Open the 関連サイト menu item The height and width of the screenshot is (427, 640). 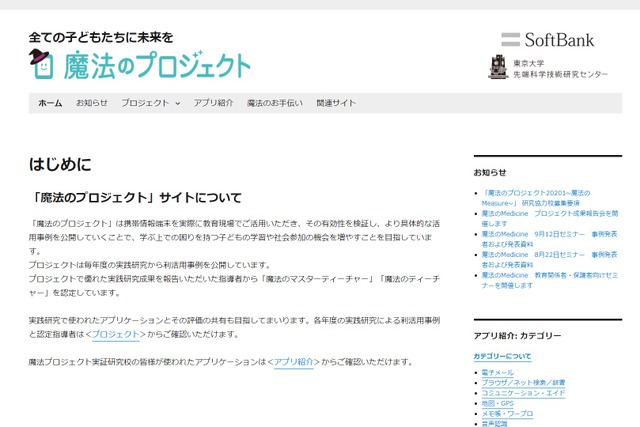click(x=336, y=103)
